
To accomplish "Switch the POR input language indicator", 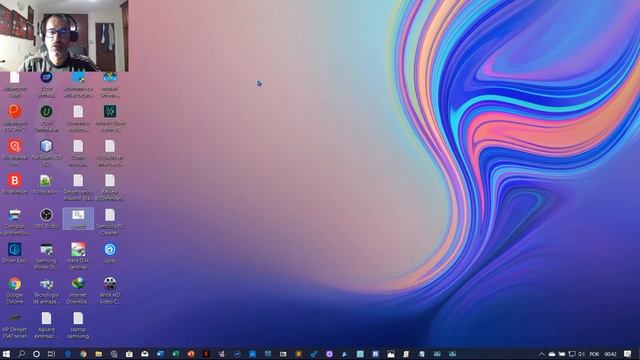I will point(594,354).
